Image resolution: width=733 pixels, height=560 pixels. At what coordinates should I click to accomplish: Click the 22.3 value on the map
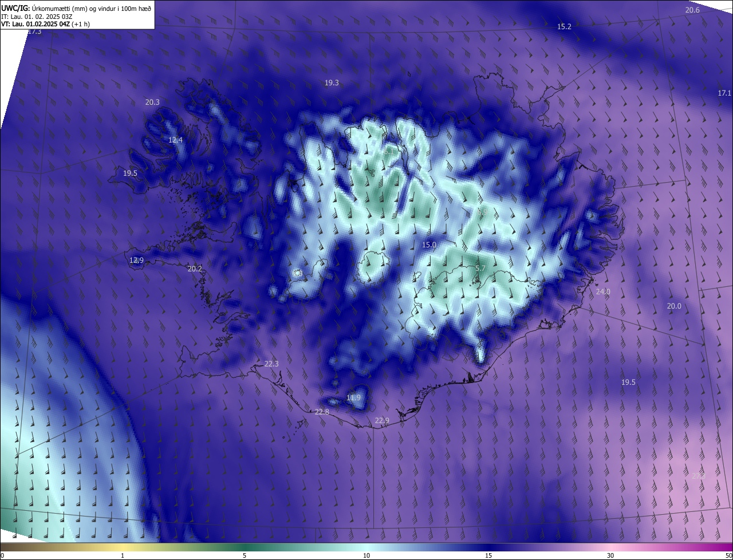271,364
